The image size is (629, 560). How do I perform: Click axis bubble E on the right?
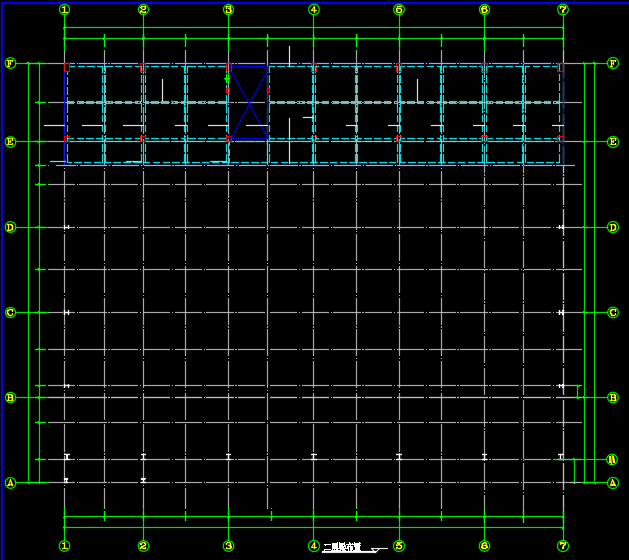(x=613, y=142)
